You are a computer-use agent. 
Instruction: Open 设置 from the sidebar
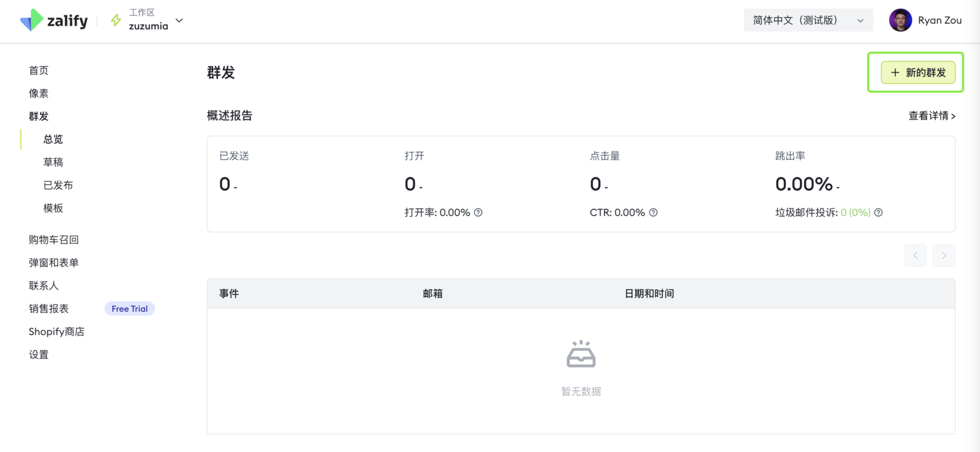39,355
